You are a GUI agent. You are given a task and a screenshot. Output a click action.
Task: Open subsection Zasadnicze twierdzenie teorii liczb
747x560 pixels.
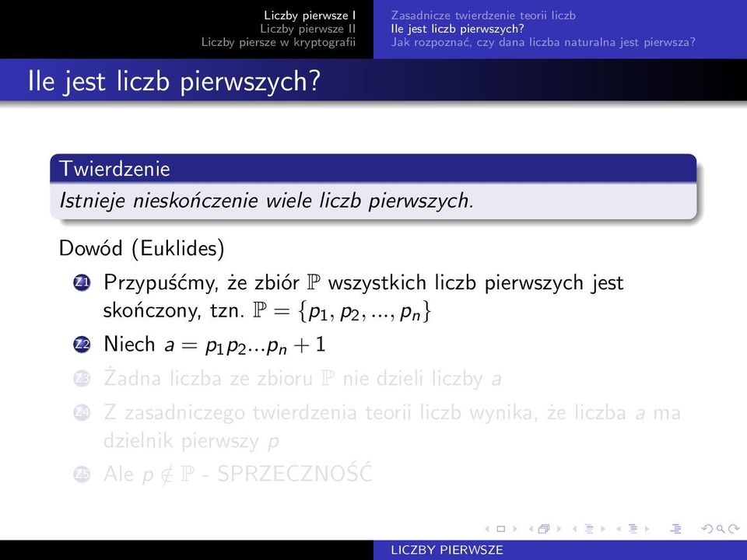click(x=483, y=16)
